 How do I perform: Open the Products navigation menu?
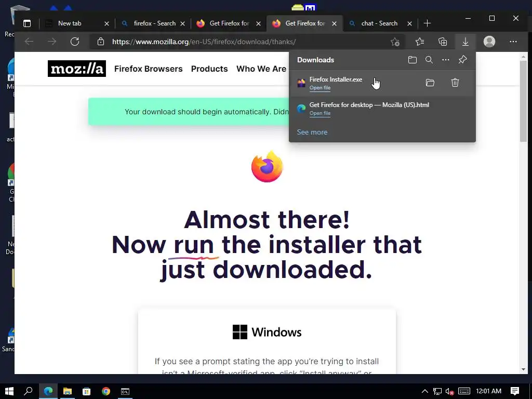[x=209, y=69]
